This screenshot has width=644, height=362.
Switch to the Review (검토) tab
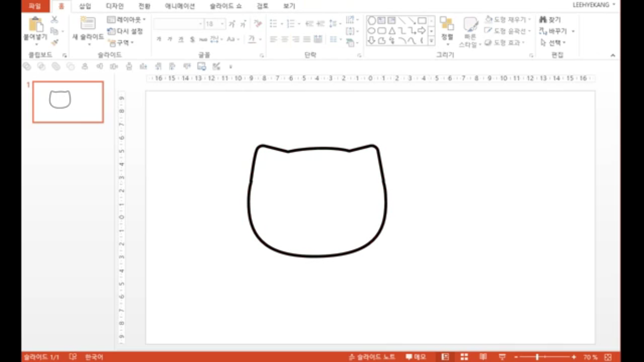point(262,6)
